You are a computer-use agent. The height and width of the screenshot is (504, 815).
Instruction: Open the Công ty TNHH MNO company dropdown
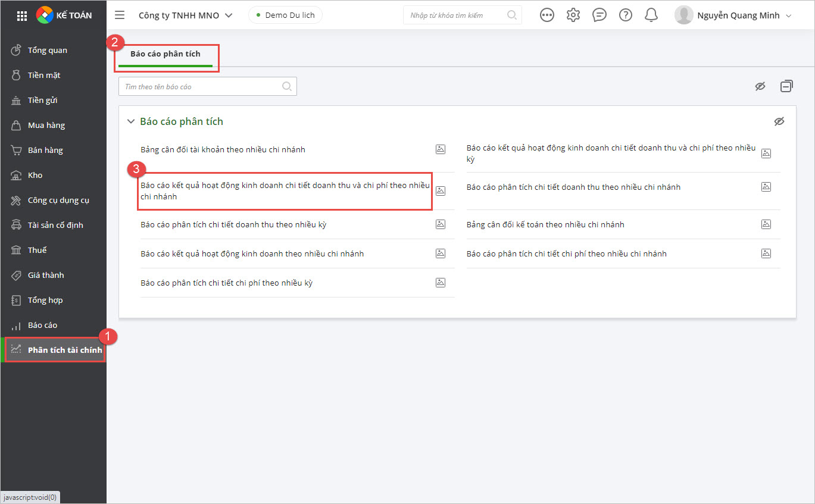pos(185,15)
